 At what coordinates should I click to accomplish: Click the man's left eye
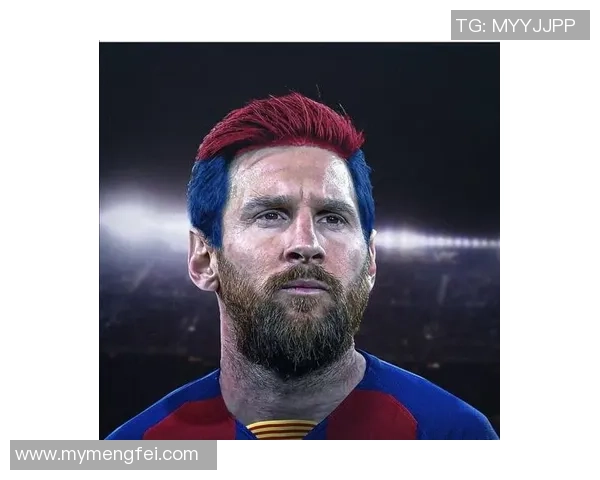270,217
